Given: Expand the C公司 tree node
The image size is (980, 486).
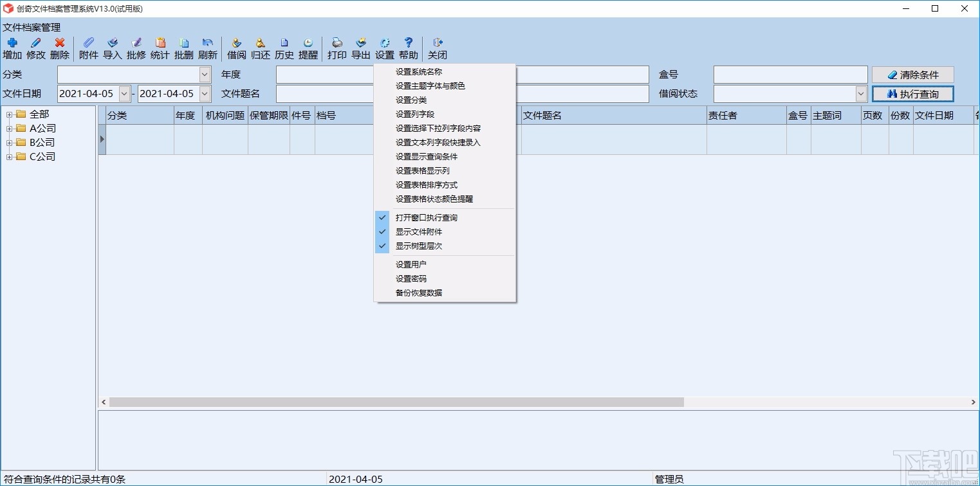Looking at the screenshot, I should pyautogui.click(x=10, y=157).
